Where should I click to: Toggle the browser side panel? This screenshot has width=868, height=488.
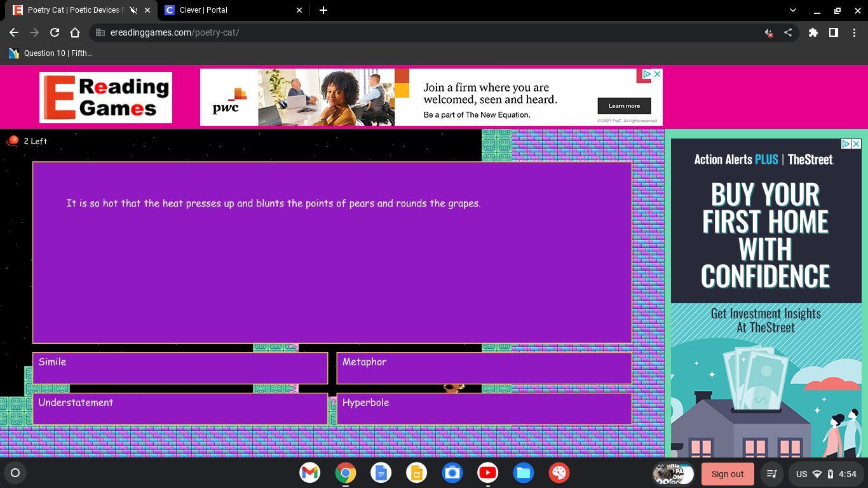click(833, 32)
